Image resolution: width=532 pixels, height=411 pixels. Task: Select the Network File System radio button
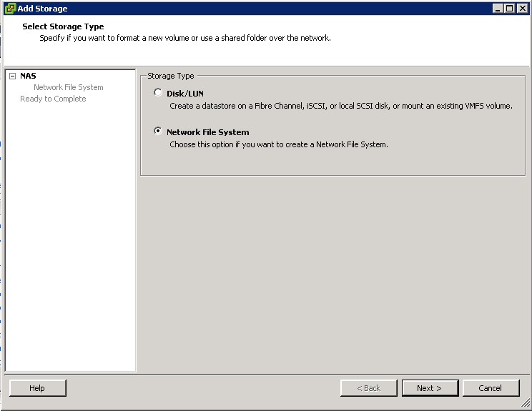(158, 132)
